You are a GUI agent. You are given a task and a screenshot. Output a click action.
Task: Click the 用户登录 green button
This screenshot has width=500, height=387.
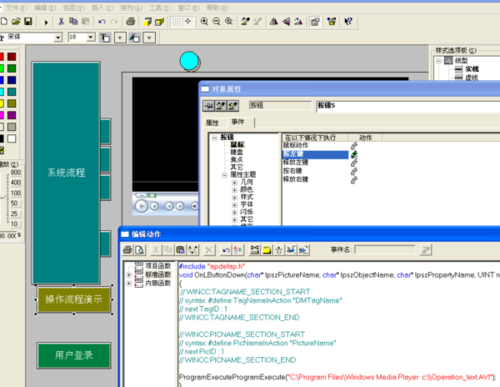pyautogui.click(x=74, y=355)
